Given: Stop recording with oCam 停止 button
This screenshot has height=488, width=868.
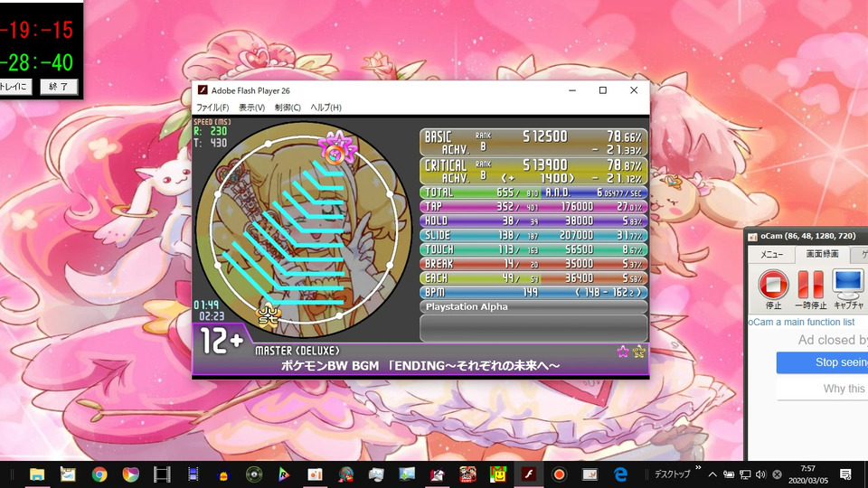Looking at the screenshot, I should click(773, 289).
